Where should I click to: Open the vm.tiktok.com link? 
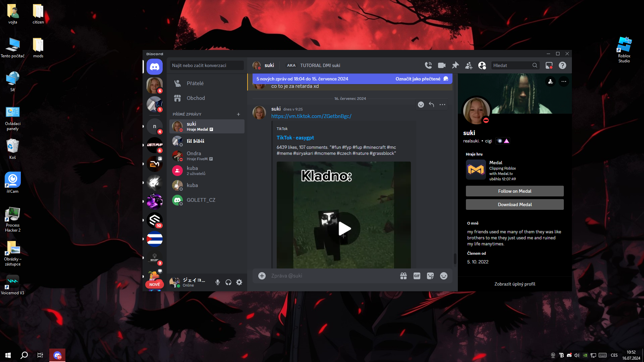pyautogui.click(x=311, y=116)
